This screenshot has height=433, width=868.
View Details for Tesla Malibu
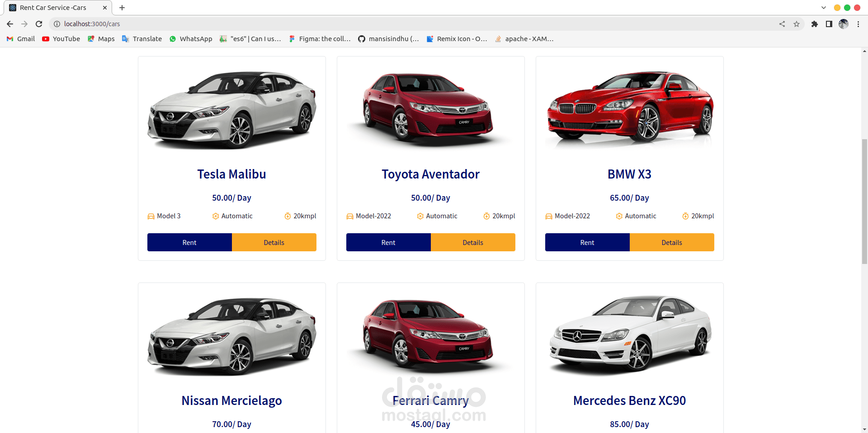click(274, 242)
